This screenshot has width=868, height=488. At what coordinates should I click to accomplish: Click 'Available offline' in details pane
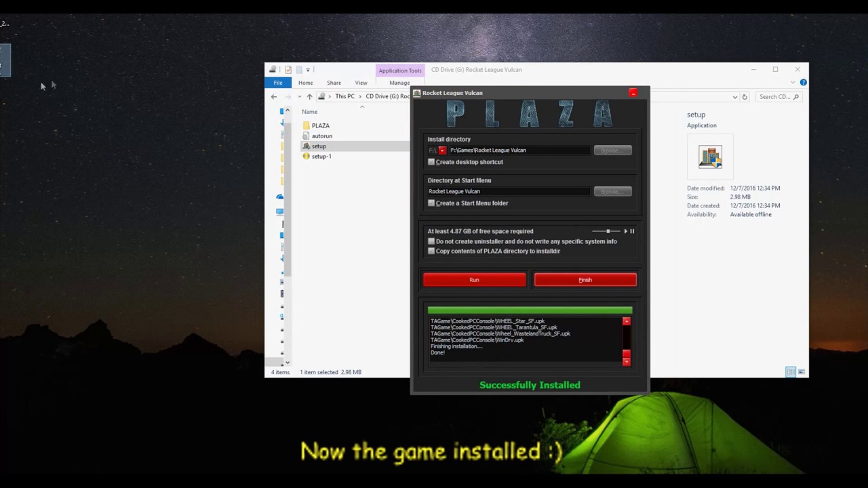coord(751,214)
